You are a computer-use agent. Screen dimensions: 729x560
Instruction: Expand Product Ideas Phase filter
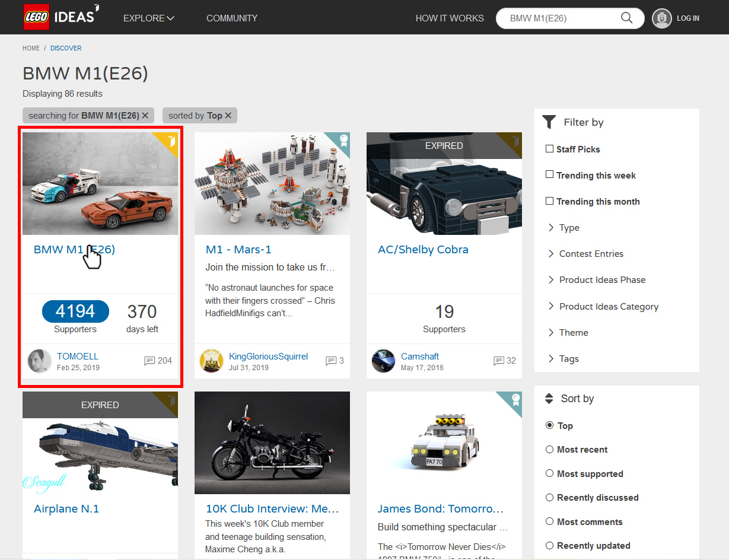[596, 280]
